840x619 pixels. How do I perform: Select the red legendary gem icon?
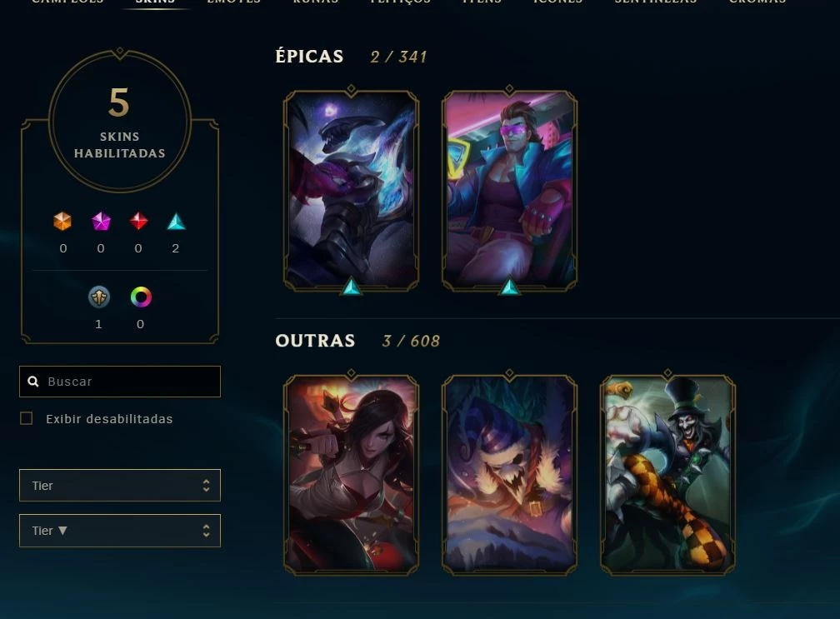[138, 221]
